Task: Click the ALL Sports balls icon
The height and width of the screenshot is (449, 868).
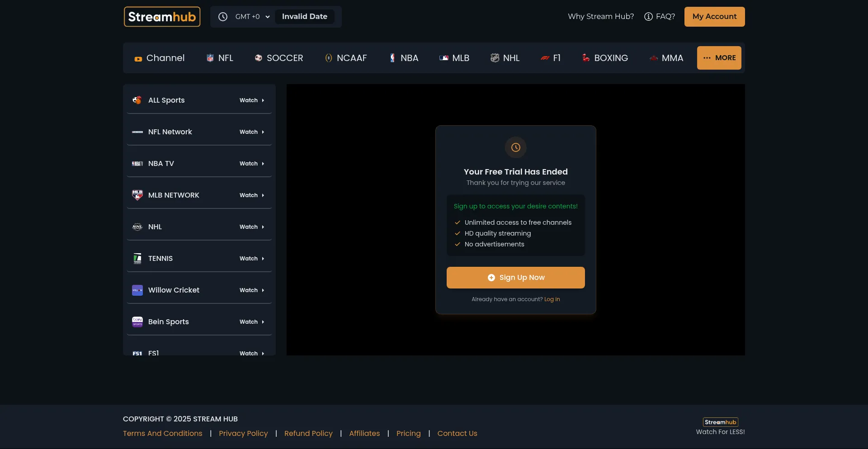Action: pos(137,100)
